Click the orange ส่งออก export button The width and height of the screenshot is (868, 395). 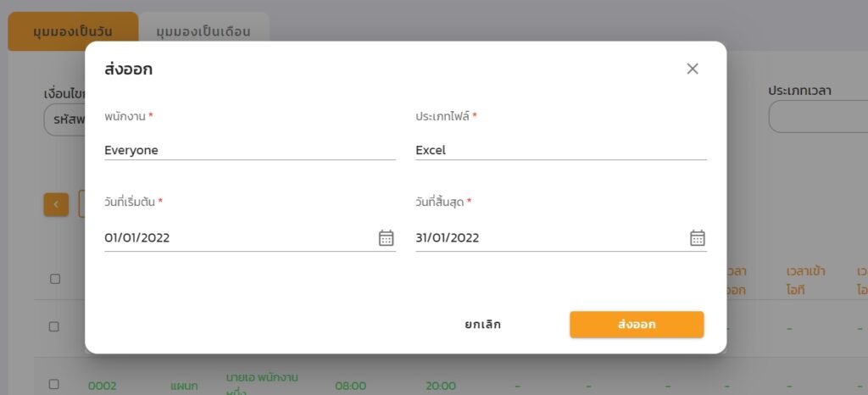(637, 324)
